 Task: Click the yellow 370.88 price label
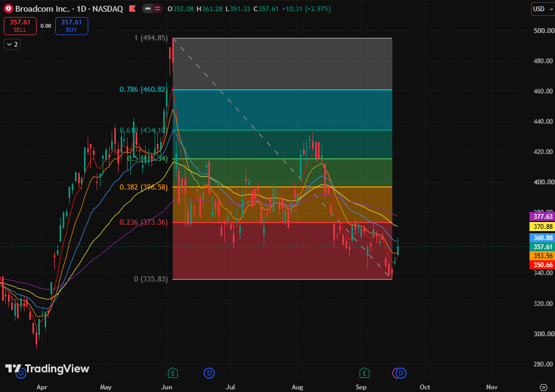coord(542,226)
